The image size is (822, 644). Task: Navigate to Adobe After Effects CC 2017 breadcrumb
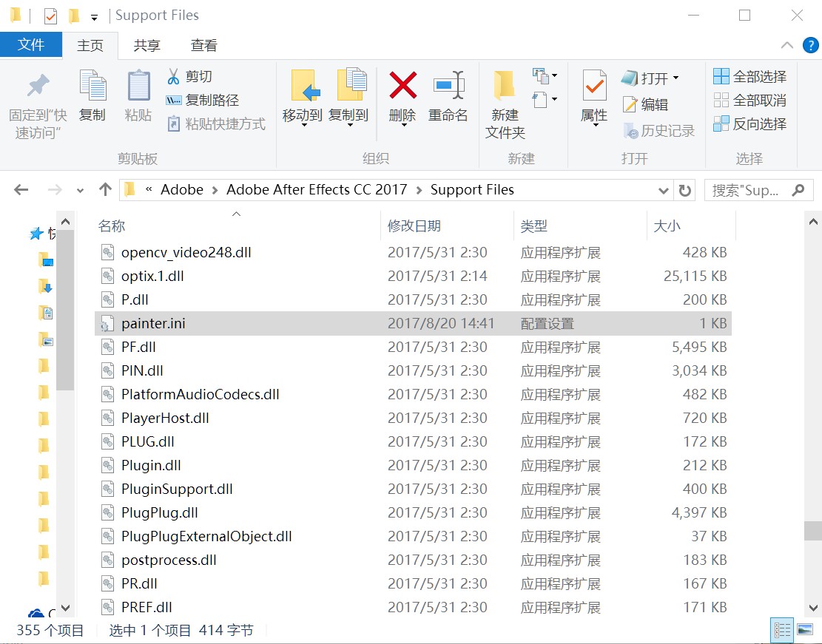tap(317, 190)
